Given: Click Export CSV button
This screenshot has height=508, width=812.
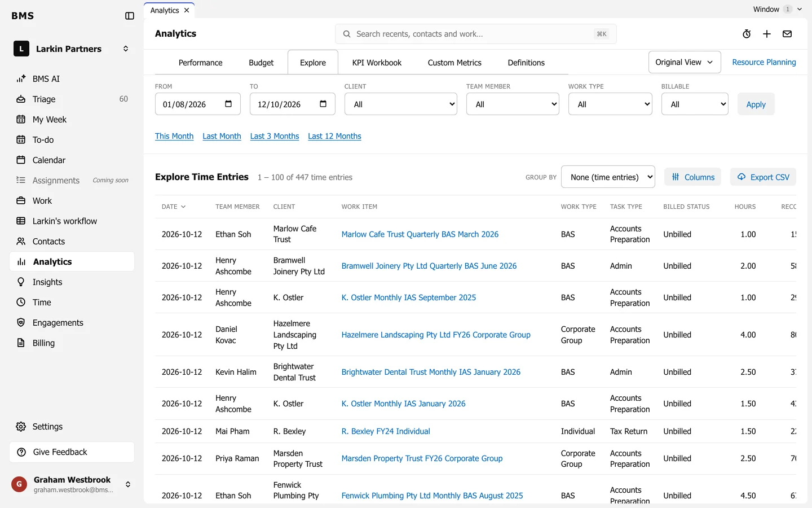Looking at the screenshot, I should [x=763, y=177].
